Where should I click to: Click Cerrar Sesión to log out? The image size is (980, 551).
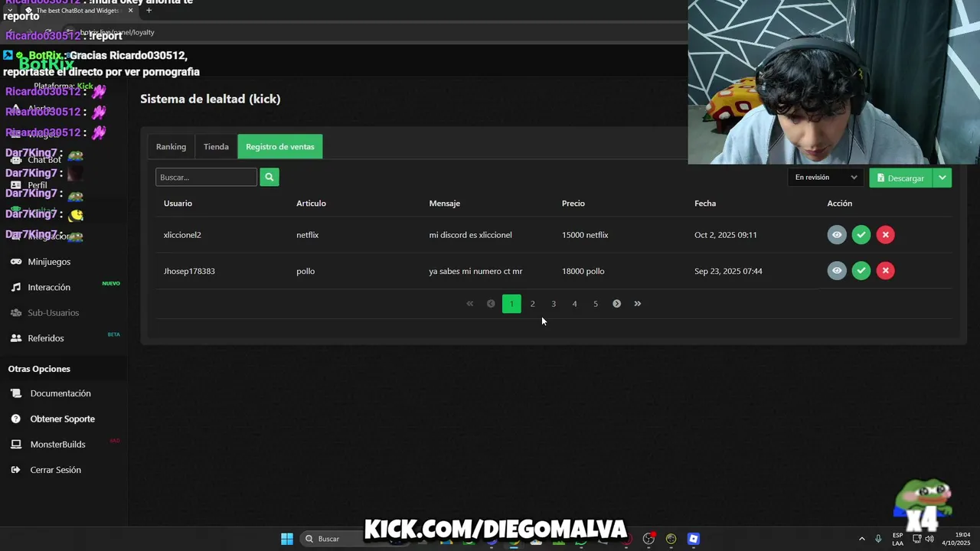(55, 470)
